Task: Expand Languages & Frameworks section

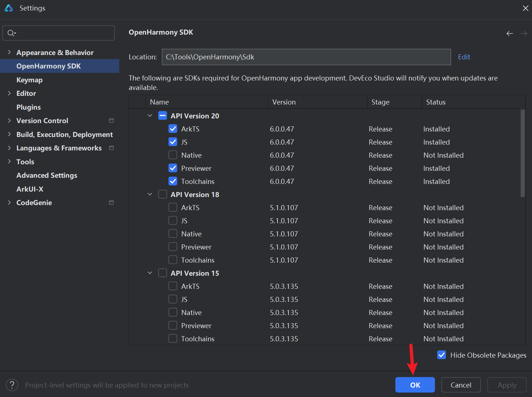Action: click(9, 148)
